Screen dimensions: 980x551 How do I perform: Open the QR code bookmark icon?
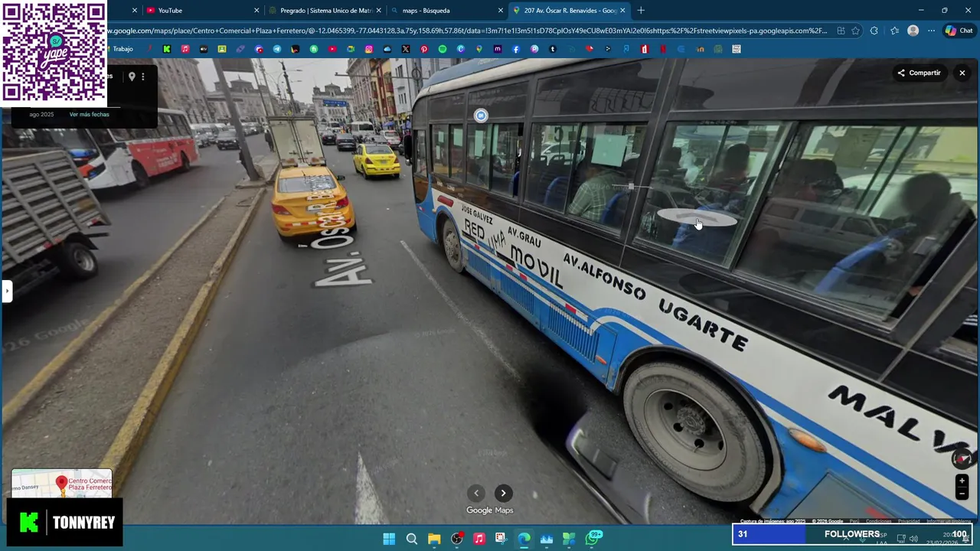737,49
